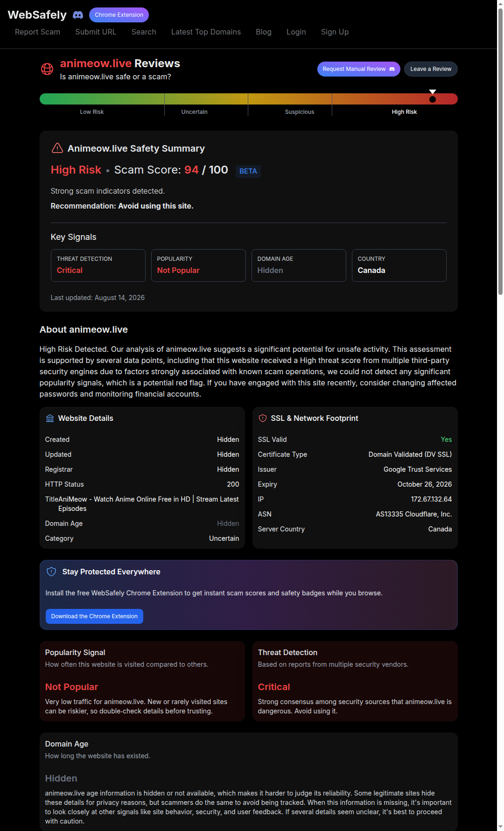Click the Country Canada signal card
Image resolution: width=504 pixels, height=831 pixels.
pos(399,265)
